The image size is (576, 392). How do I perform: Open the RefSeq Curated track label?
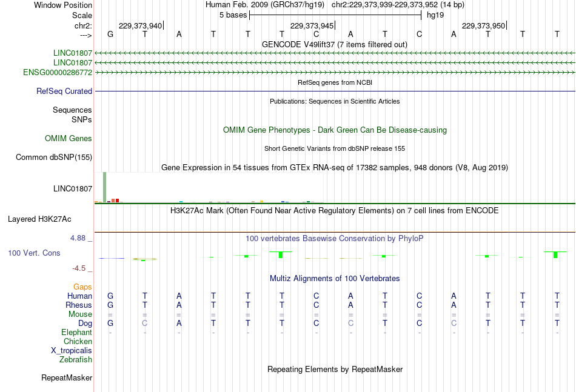click(x=64, y=91)
